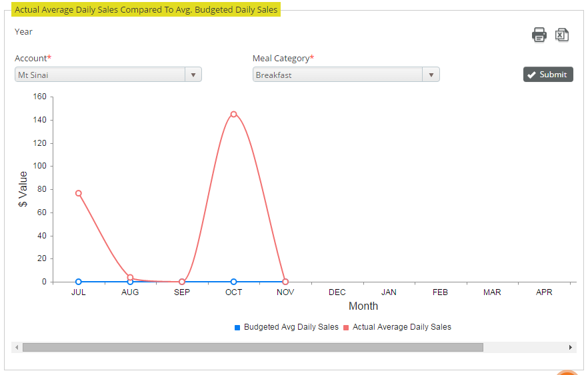Click the JUL budgeted blue data point
The image size is (588, 375).
79,282
